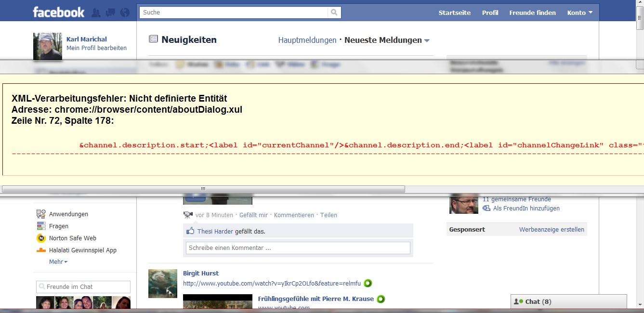
Task: Click the Schreibe einen Kommentar field
Action: [x=298, y=248]
